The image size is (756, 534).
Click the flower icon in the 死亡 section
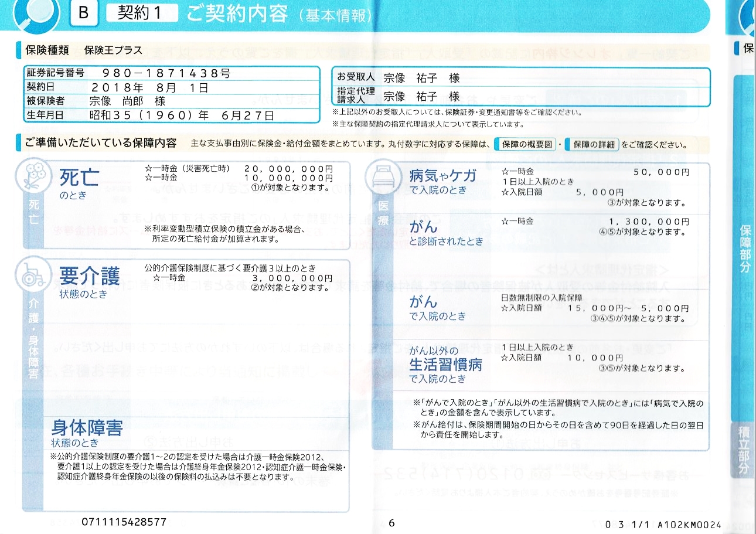click(x=33, y=178)
